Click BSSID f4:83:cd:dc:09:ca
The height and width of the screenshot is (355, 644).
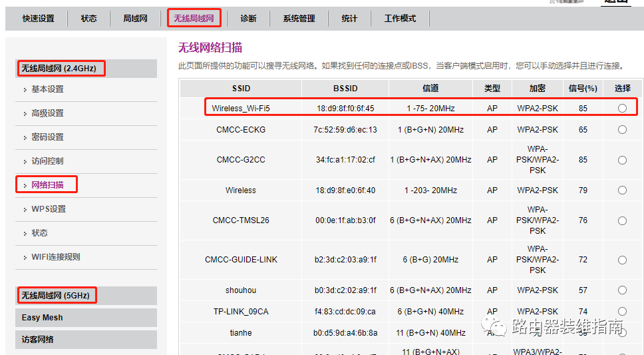345,312
